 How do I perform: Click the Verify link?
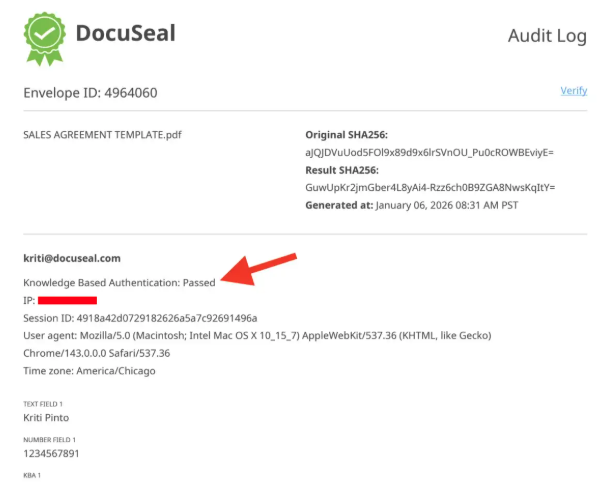(x=574, y=91)
